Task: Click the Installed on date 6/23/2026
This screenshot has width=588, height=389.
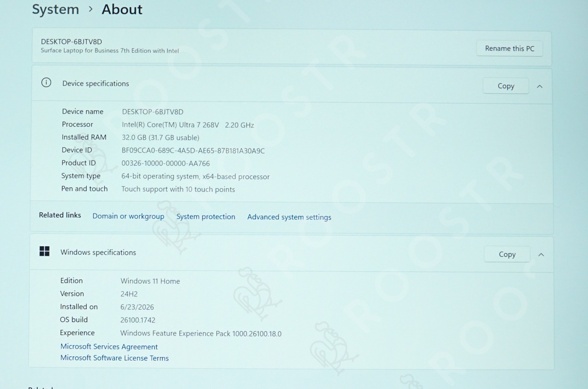Action: coord(137,307)
